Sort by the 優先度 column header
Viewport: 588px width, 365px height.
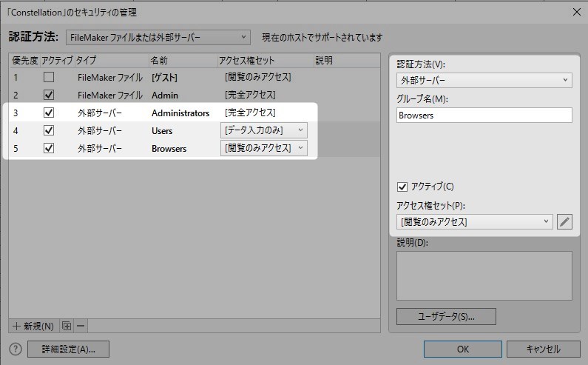[24, 61]
